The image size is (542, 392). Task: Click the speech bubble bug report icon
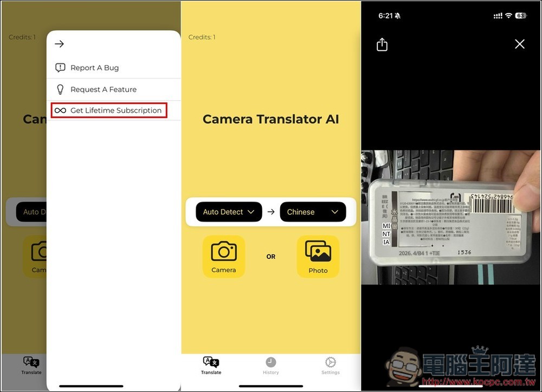(60, 68)
